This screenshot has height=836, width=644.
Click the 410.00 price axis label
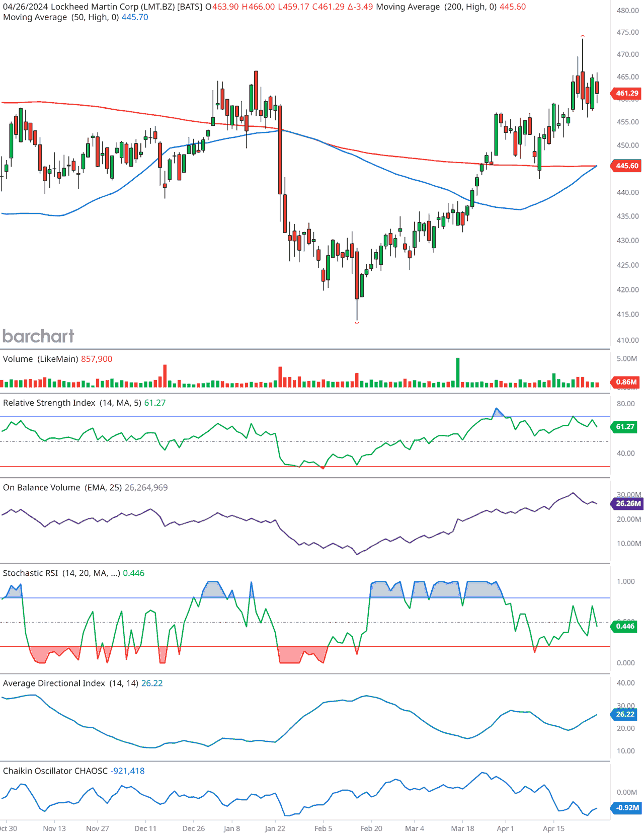pos(627,340)
